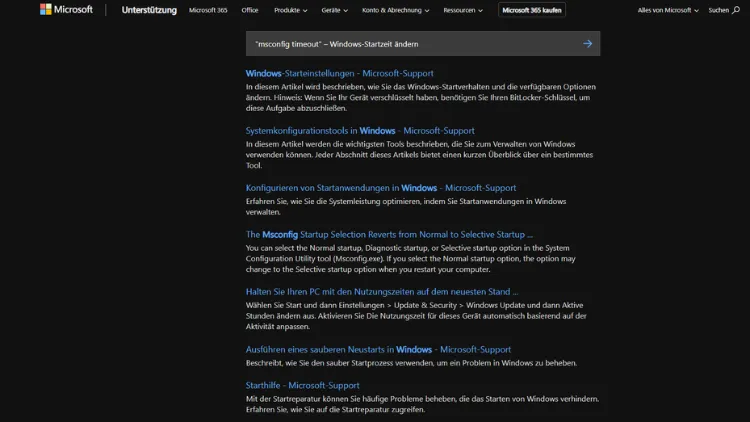
Task: Open site search with the magnifier icon
Action: tap(736, 10)
